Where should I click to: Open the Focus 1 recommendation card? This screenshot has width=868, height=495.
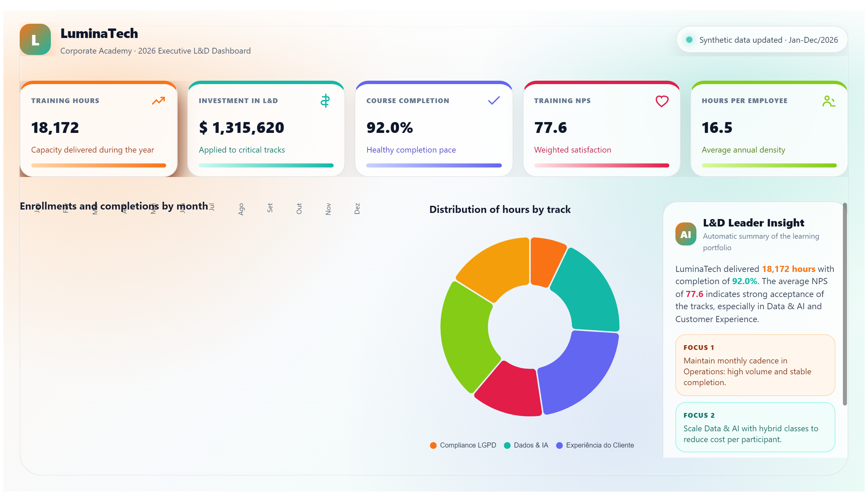755,365
